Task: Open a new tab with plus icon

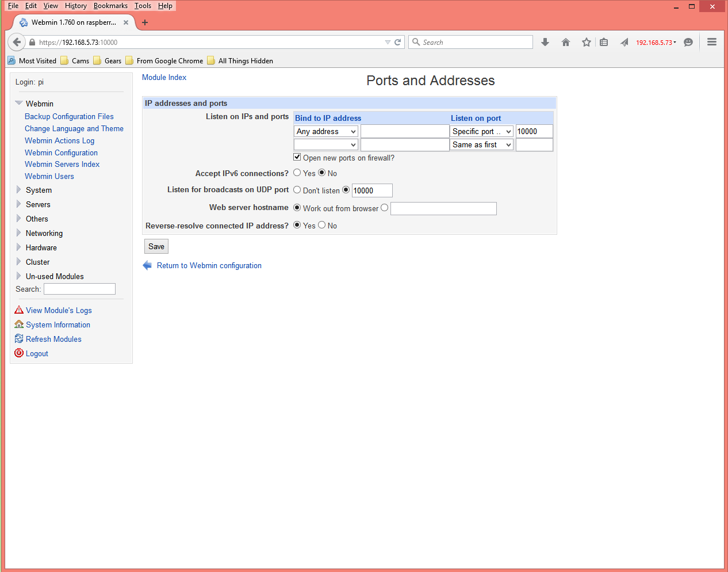Action: pos(145,22)
